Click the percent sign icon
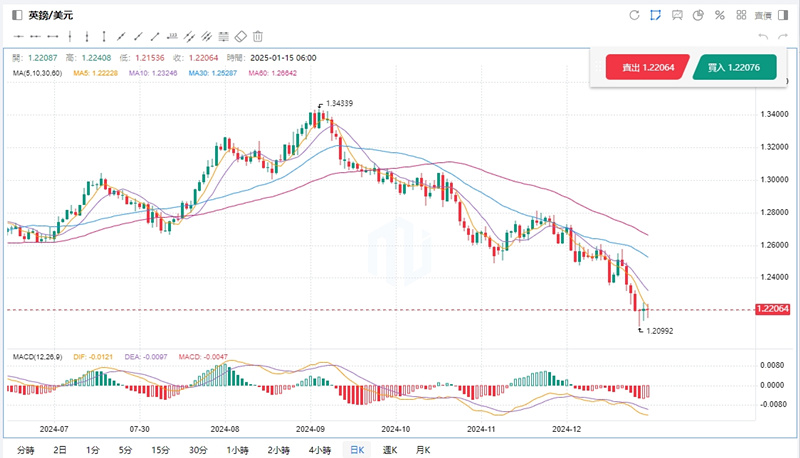 click(x=719, y=15)
